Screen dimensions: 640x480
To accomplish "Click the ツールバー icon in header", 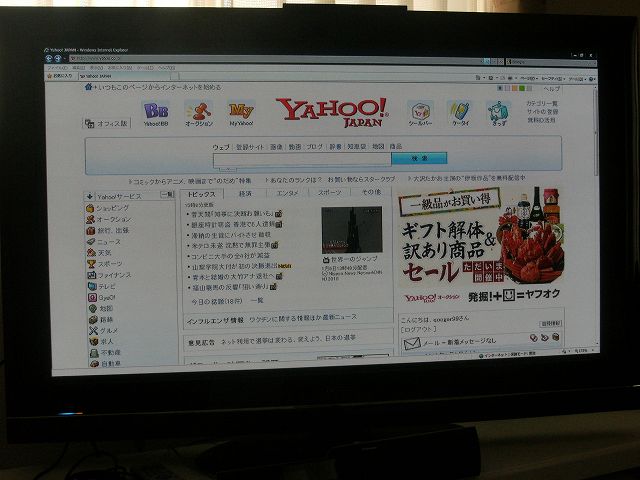I will tap(420, 111).
